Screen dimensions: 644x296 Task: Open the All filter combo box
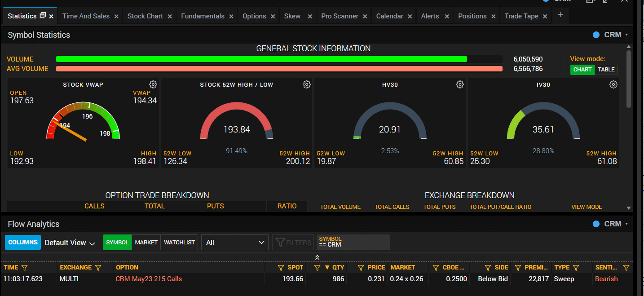tap(235, 243)
